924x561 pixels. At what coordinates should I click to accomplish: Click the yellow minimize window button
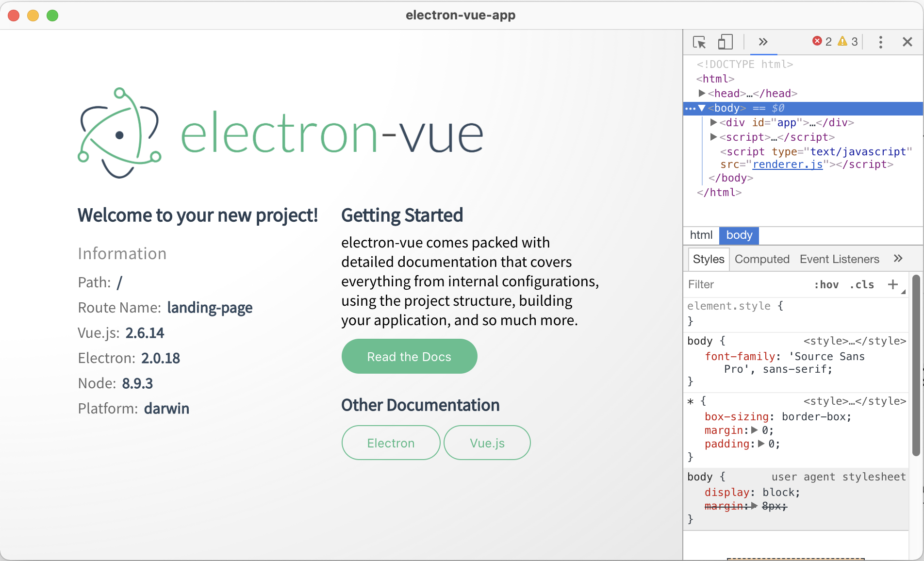click(33, 16)
